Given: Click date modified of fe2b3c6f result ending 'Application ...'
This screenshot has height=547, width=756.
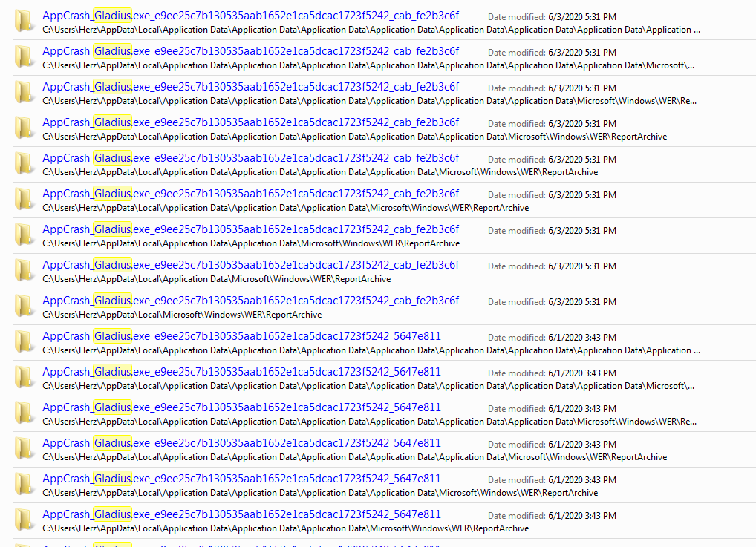Looking at the screenshot, I should point(552,17).
